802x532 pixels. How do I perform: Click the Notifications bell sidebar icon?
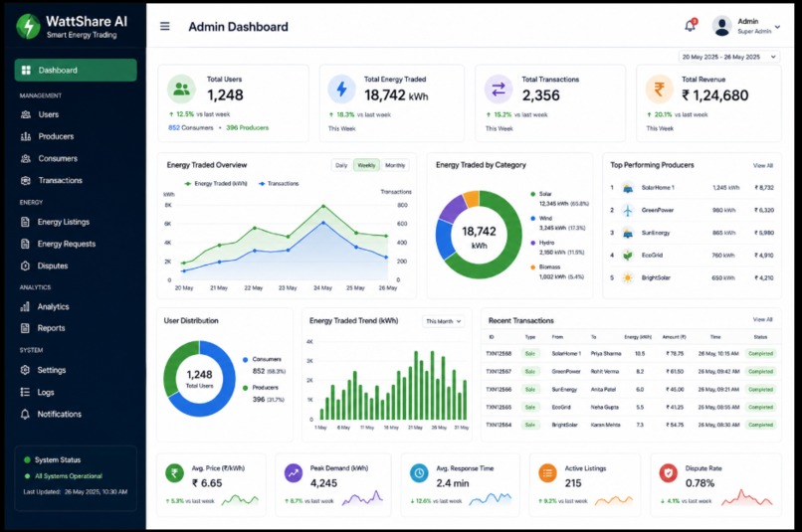(25, 414)
